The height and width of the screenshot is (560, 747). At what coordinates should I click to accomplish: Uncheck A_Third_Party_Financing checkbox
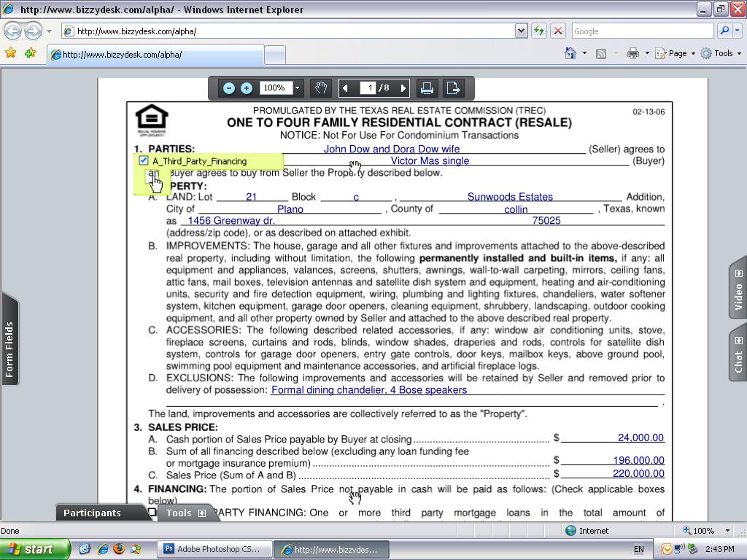click(x=144, y=160)
